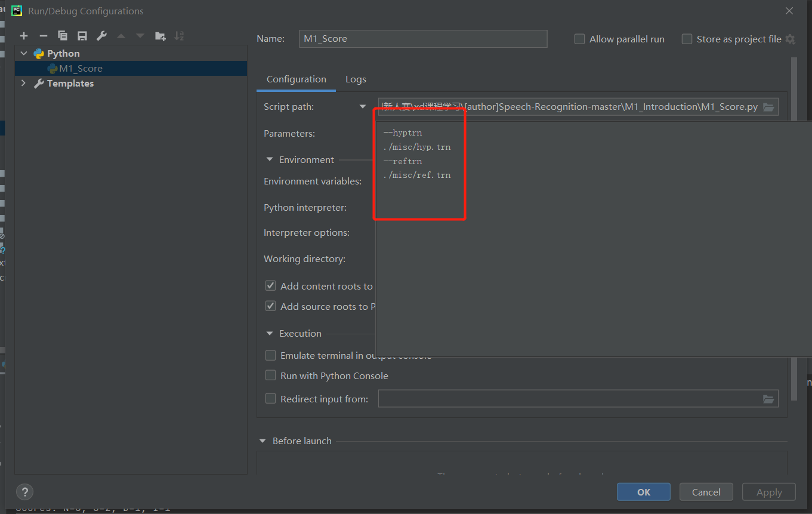The image size is (812, 514).
Task: Enable Run with Python Console checkbox
Action: click(270, 376)
